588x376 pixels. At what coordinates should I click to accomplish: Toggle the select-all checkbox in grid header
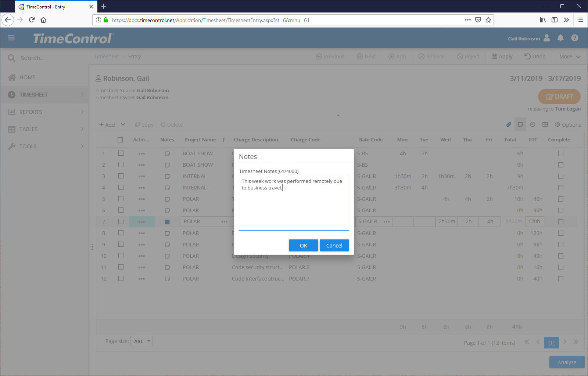(x=120, y=140)
